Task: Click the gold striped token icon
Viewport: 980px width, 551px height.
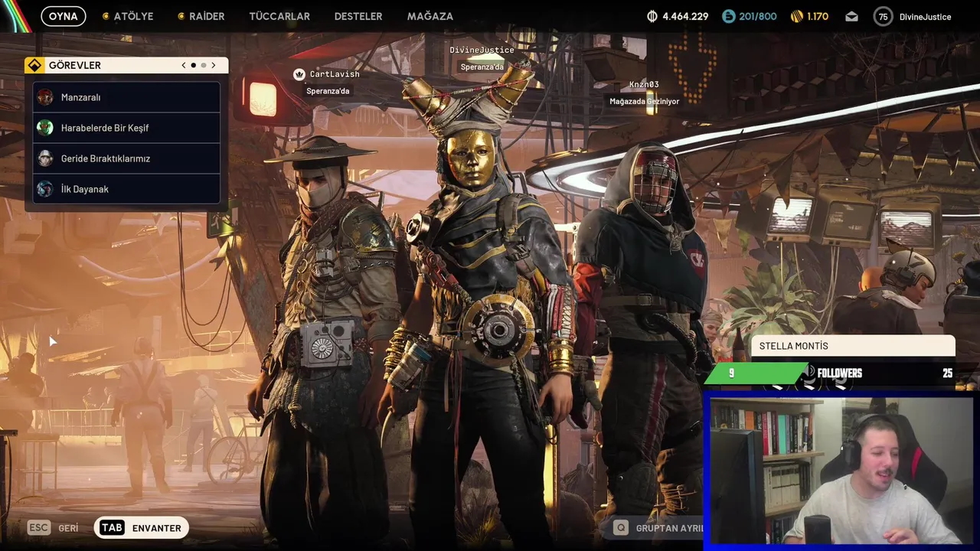Action: [x=796, y=16]
